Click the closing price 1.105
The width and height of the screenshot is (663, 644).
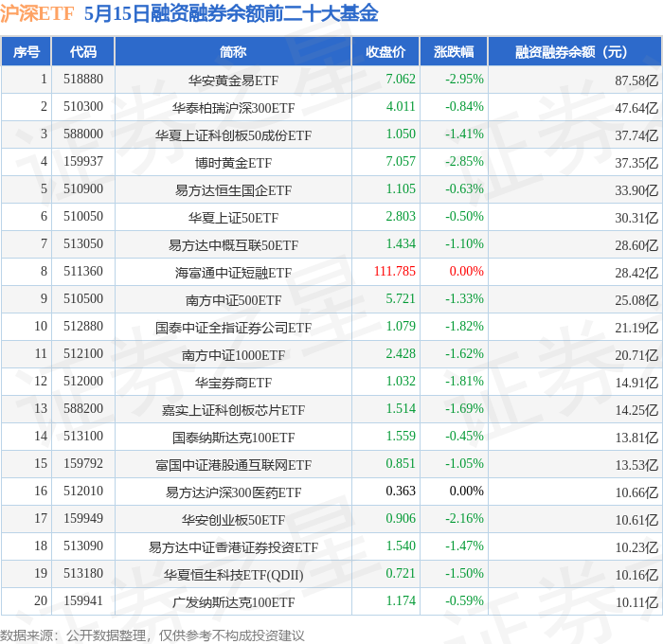point(401,189)
